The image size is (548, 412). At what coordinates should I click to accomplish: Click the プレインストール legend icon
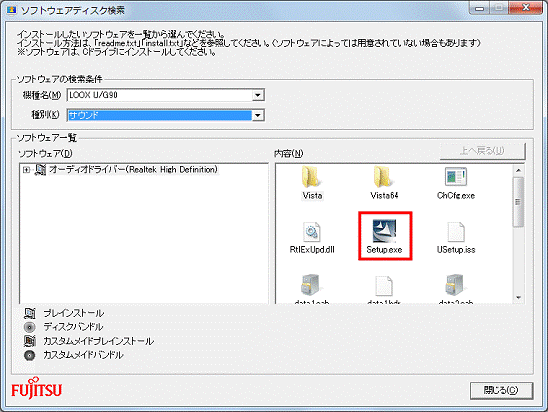pos(30,313)
